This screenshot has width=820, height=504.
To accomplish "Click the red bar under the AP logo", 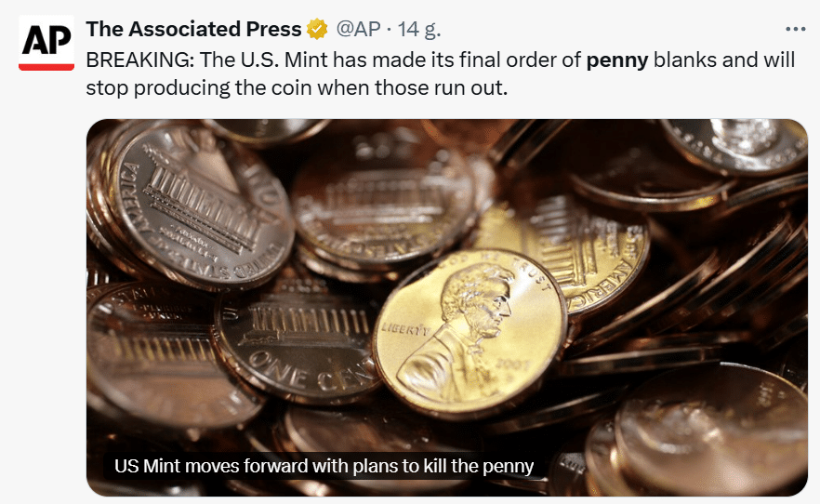I will click(46, 66).
